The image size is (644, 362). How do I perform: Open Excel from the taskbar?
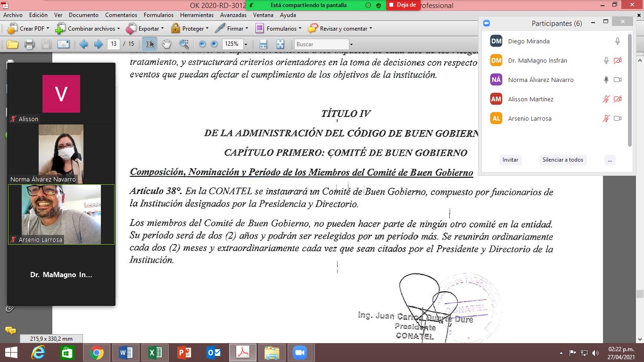[x=155, y=353]
